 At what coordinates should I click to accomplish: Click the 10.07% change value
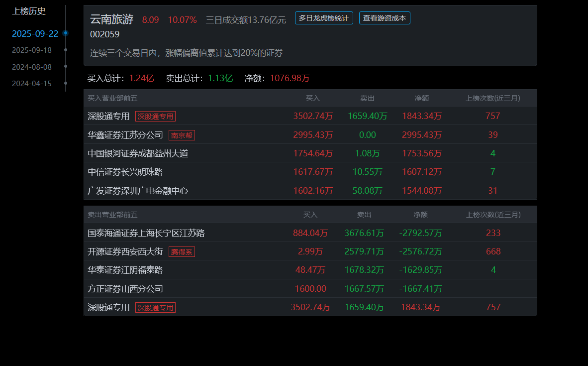point(182,20)
